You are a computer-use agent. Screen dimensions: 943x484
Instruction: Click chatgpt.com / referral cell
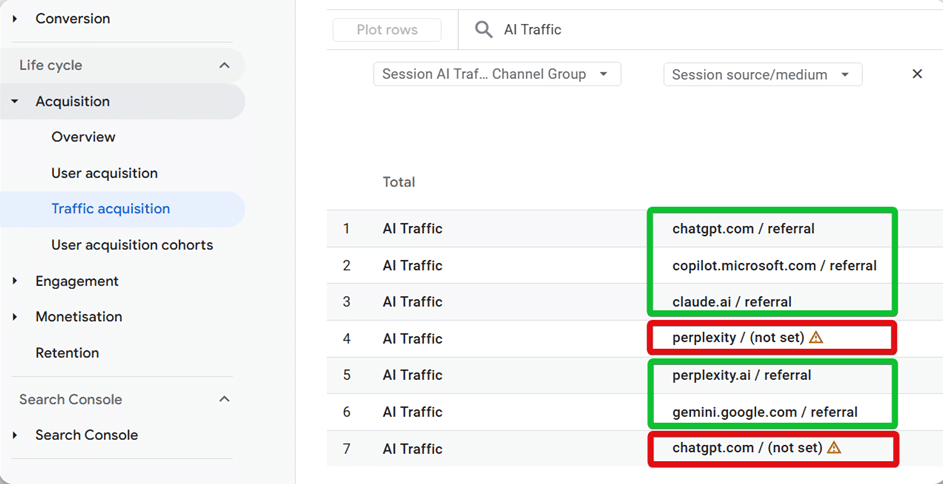tap(743, 228)
